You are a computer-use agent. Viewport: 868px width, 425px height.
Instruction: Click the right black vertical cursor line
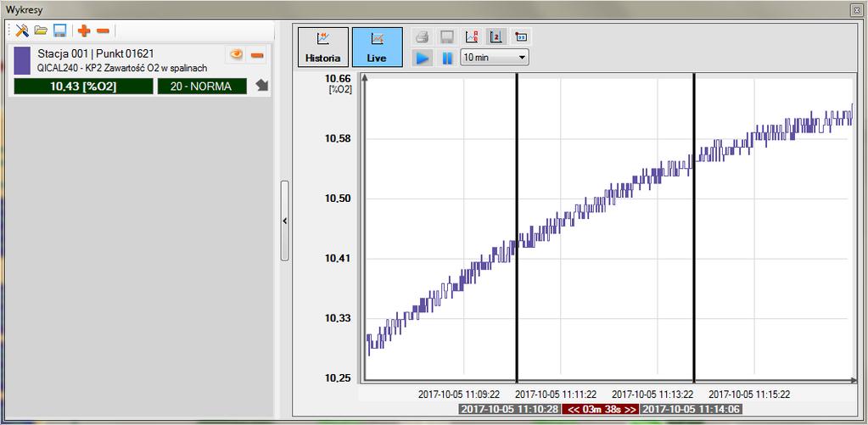pos(693,228)
